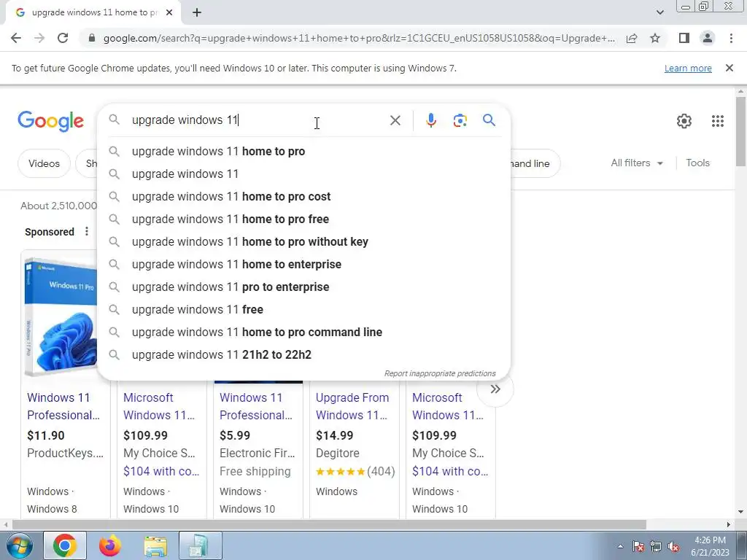The width and height of the screenshot is (747, 560).
Task: Click the browser forward arrow
Action: pos(39,38)
